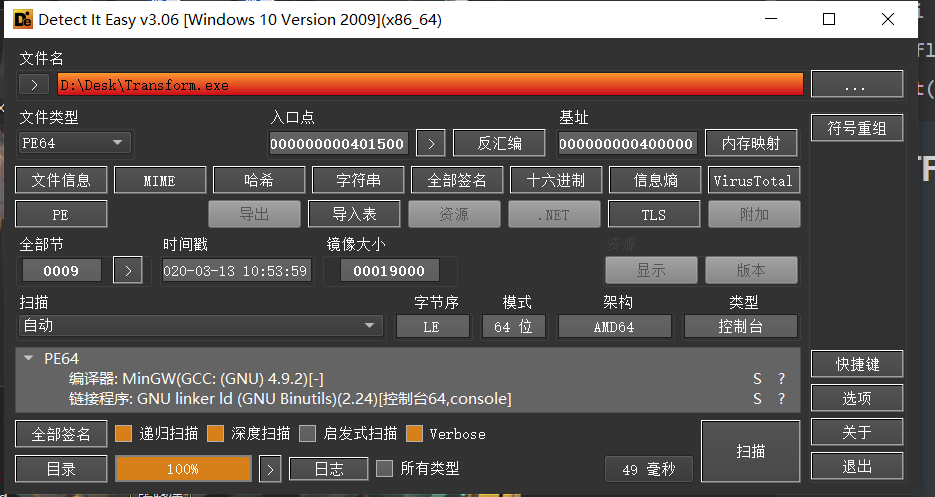Open the 自动 scan mode dropdown

pos(200,326)
